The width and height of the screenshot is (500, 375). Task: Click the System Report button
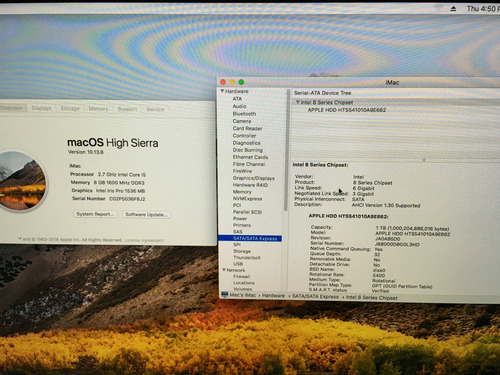pyautogui.click(x=95, y=214)
